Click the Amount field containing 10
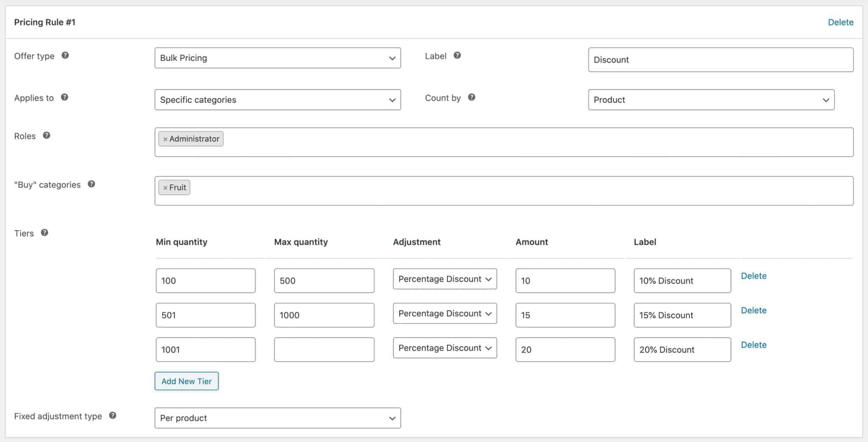 (565, 281)
